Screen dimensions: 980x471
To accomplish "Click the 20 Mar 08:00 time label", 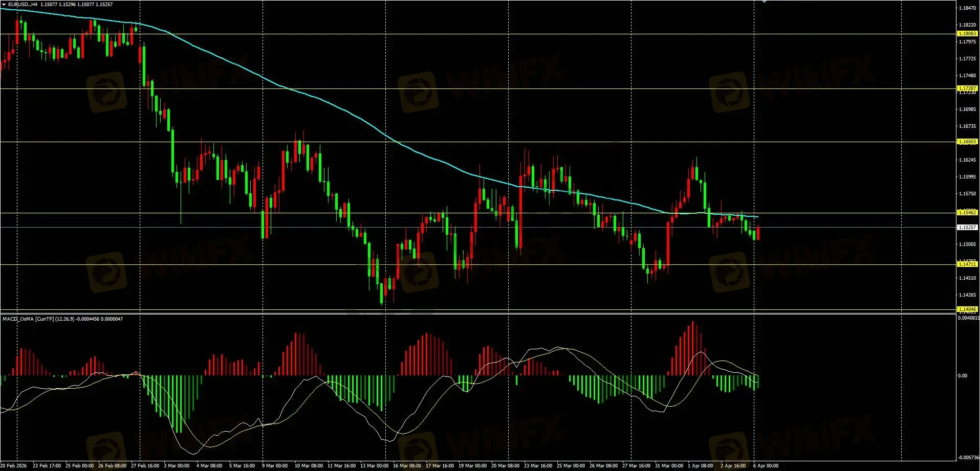I will pos(505,466).
